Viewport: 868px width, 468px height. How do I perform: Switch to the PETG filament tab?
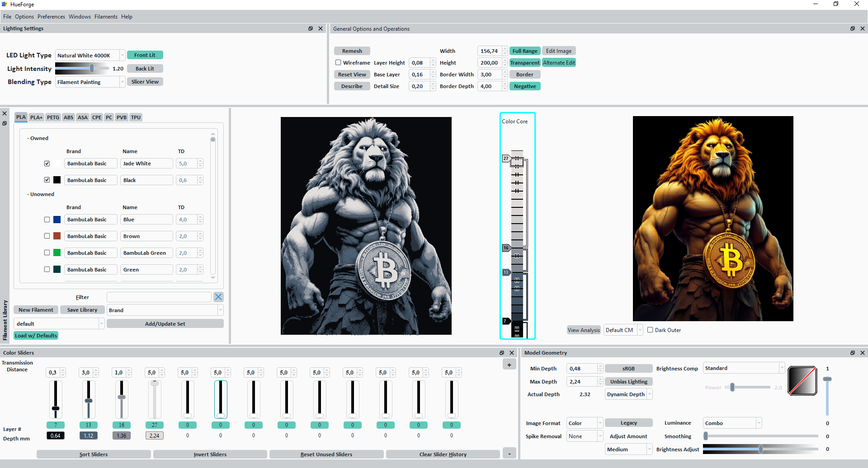pyautogui.click(x=53, y=117)
